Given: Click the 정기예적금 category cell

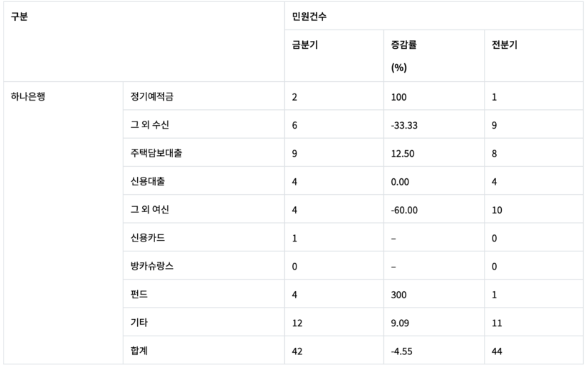Looking at the screenshot, I should coord(151,96).
